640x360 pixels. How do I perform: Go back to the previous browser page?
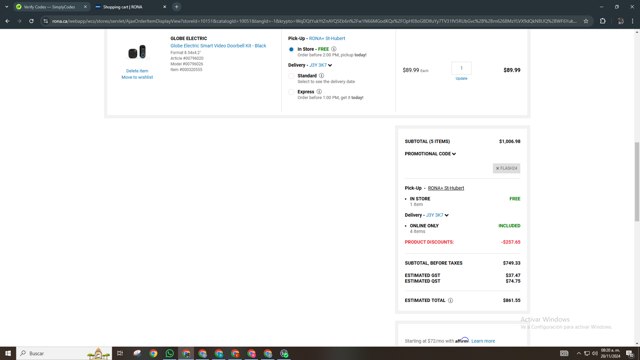point(7,21)
